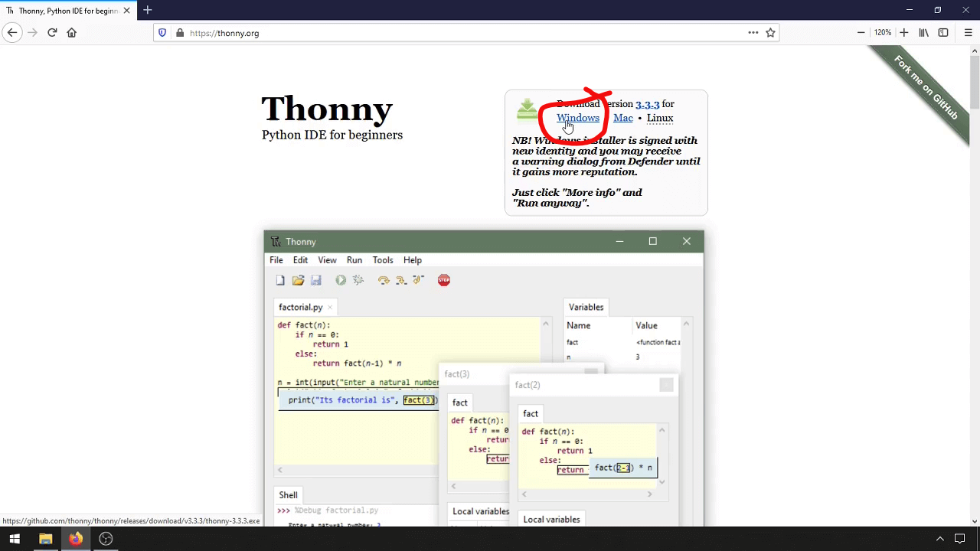The image size is (980, 551).
Task: Click the 'Python IDE for beginners' subtitle
Action: point(332,135)
